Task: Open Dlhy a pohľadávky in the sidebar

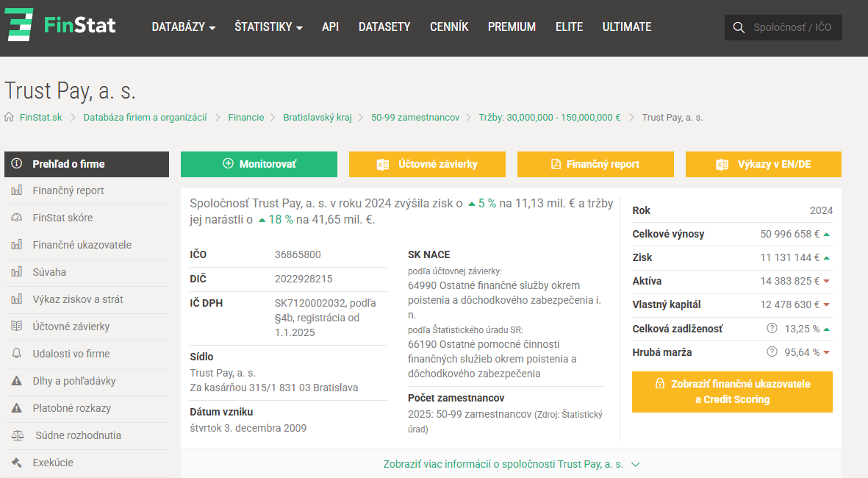Action: 86,380
